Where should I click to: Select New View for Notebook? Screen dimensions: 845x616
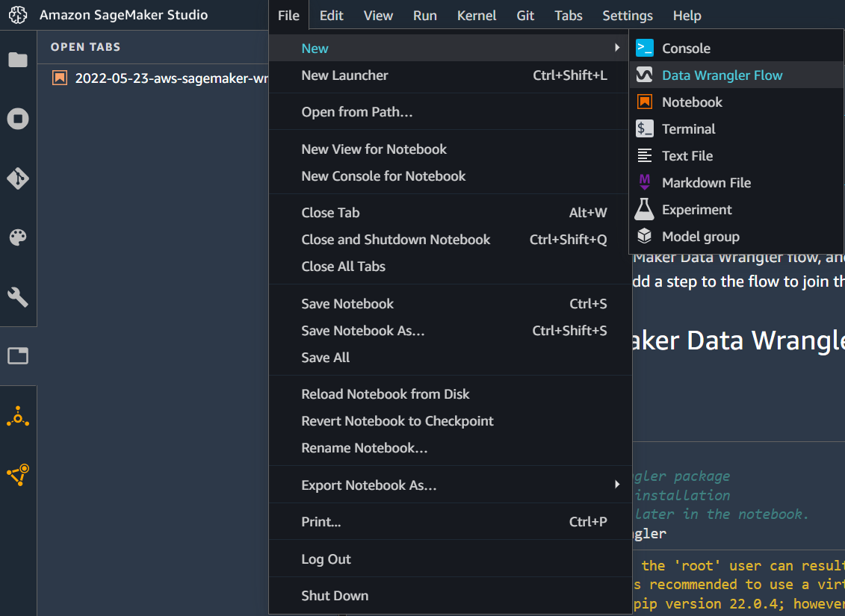pos(450,149)
